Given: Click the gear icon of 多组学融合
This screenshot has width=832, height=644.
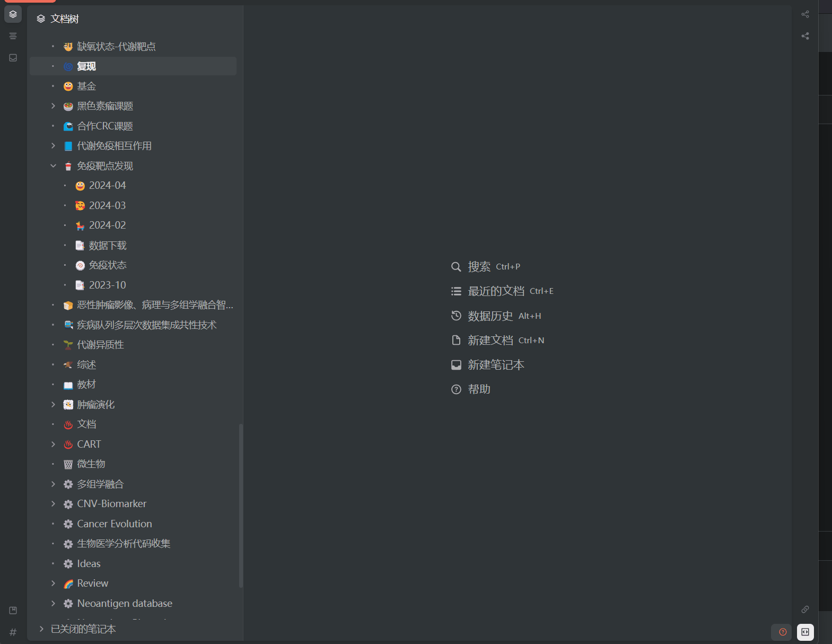Looking at the screenshot, I should pos(68,484).
